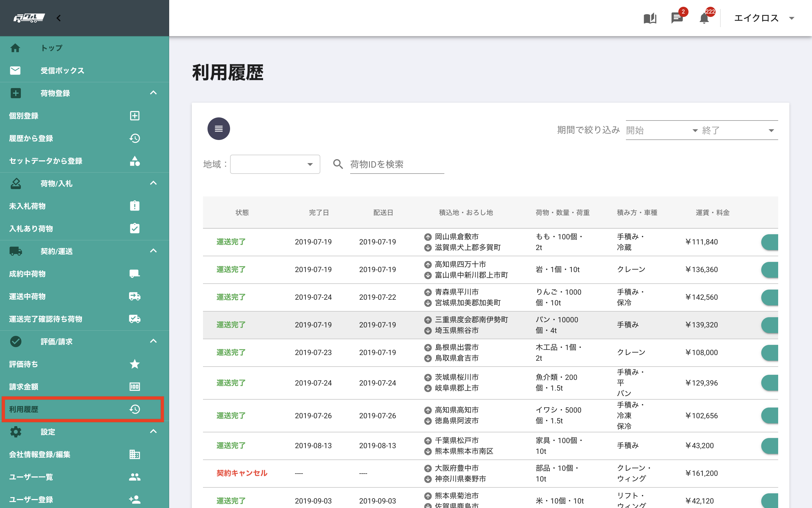Click the 完了日 column header

point(319,212)
